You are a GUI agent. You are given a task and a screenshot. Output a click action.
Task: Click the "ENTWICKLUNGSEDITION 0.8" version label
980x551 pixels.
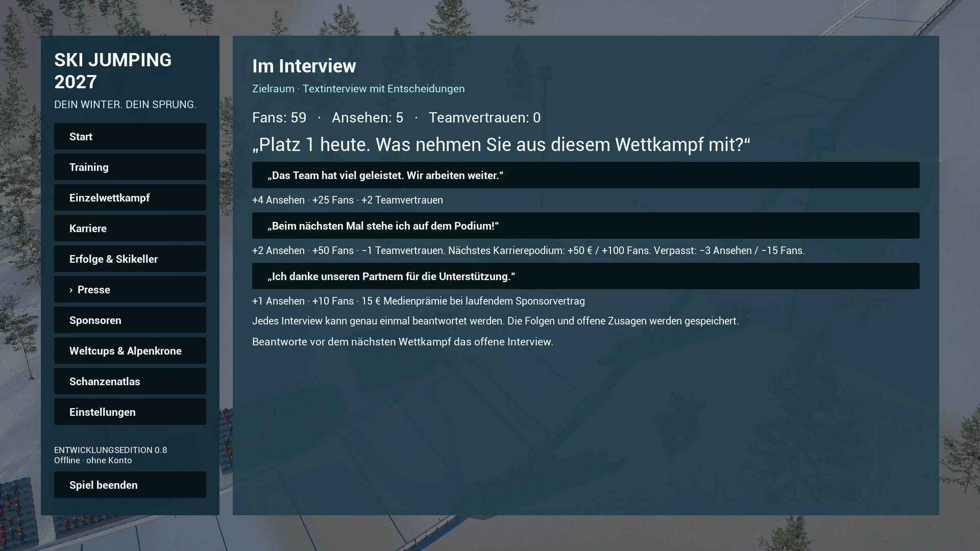coord(110,450)
